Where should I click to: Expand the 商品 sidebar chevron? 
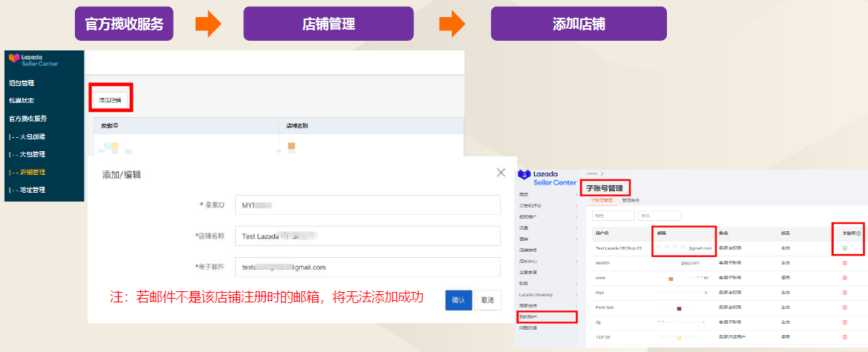(x=576, y=194)
